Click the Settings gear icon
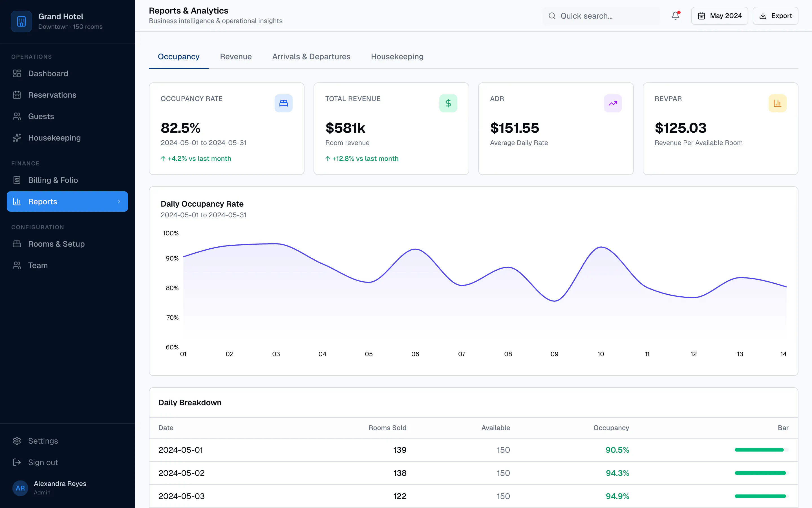This screenshot has height=508, width=812. point(17,441)
